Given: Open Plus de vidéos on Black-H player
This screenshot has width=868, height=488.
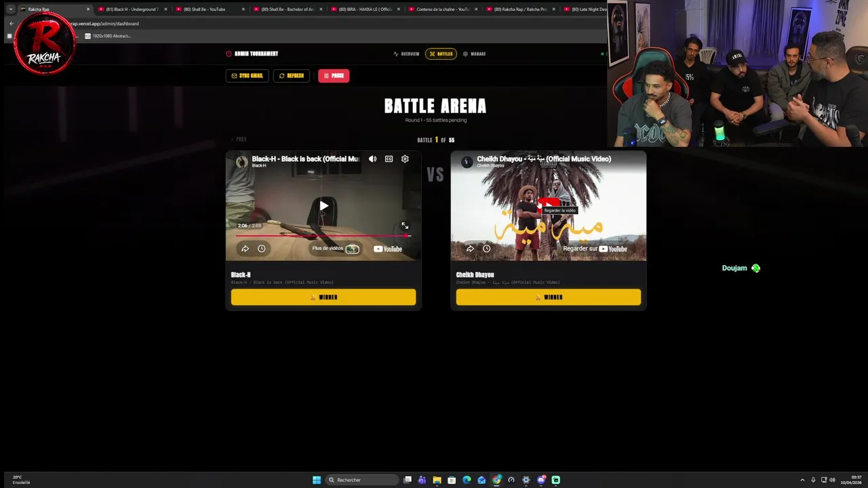Looking at the screenshot, I should point(335,249).
